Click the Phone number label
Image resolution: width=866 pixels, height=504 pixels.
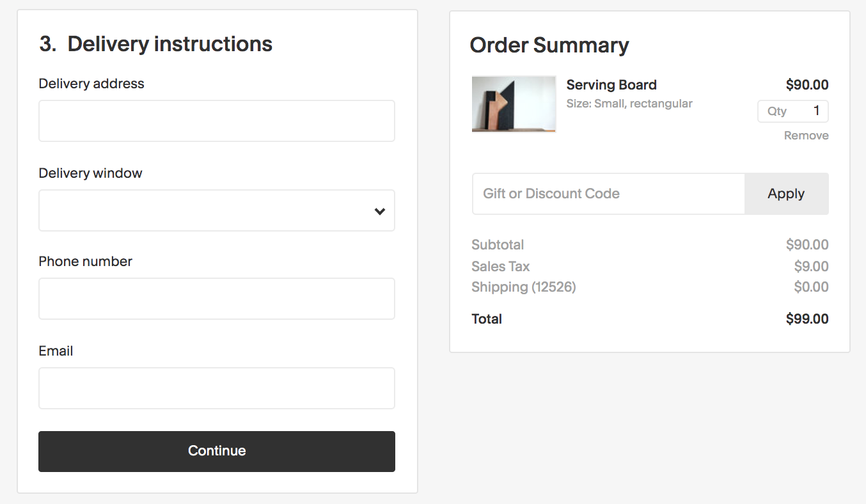coord(85,262)
